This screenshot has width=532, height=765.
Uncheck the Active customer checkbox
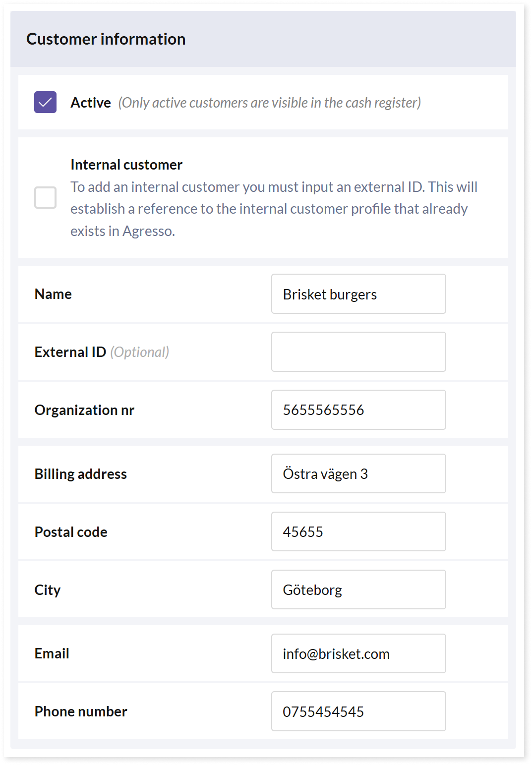(x=45, y=102)
